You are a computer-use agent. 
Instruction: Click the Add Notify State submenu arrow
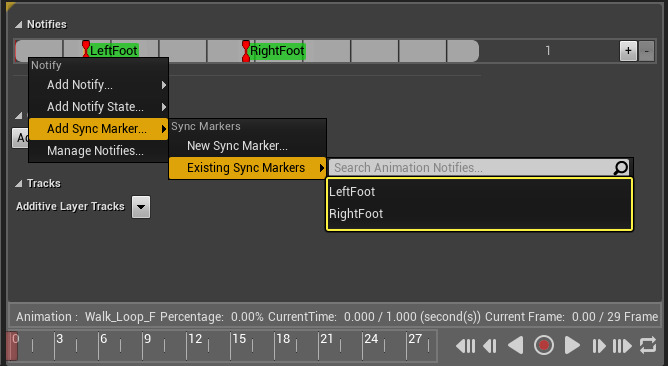[x=164, y=107]
